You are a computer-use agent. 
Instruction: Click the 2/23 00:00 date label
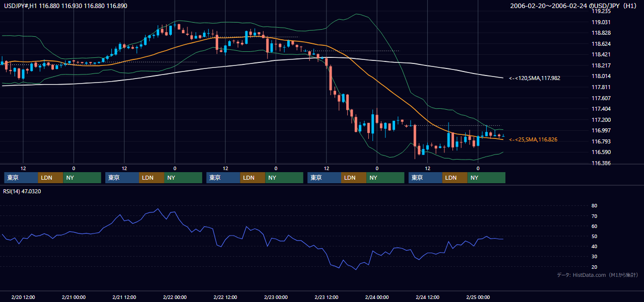[276, 297]
